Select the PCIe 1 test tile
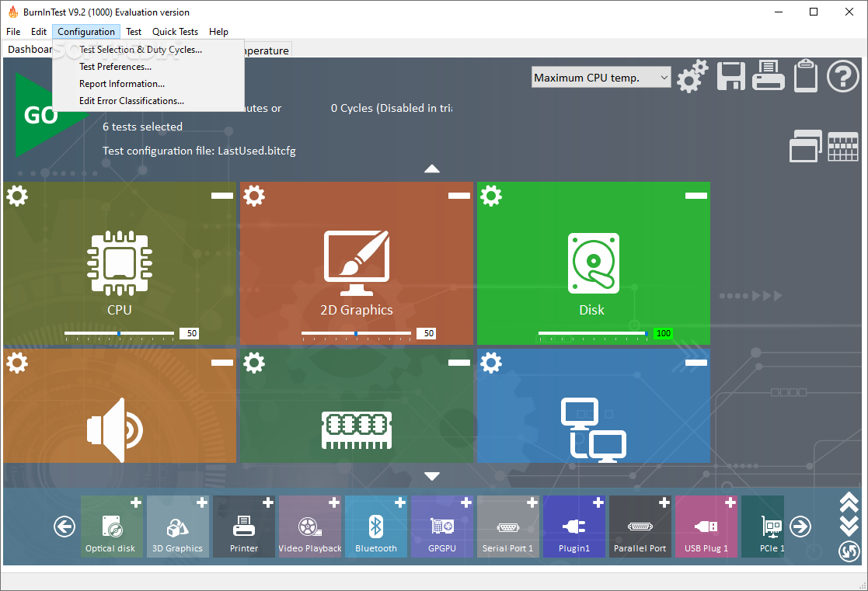868x591 pixels. tap(763, 527)
